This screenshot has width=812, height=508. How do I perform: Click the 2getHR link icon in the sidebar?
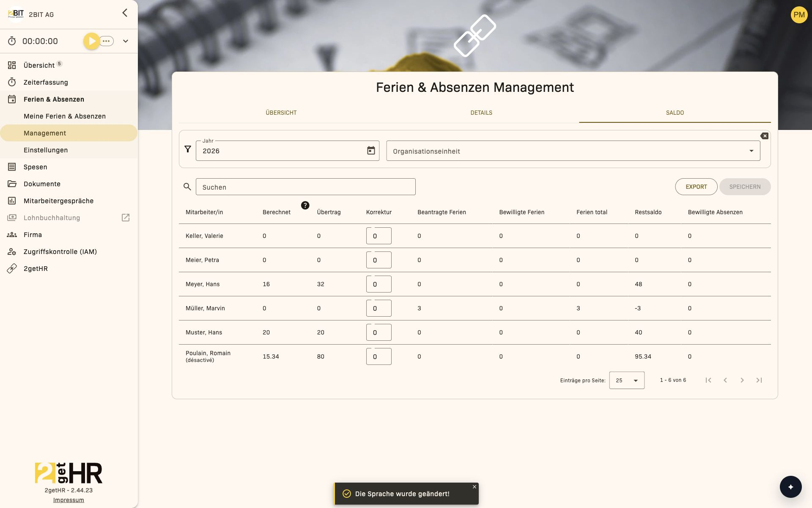(x=12, y=268)
